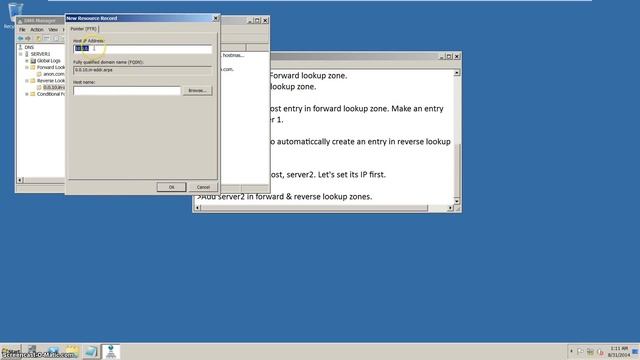Open the File menu in DNS Manager
The width and height of the screenshot is (640, 360).
[x=22, y=30]
